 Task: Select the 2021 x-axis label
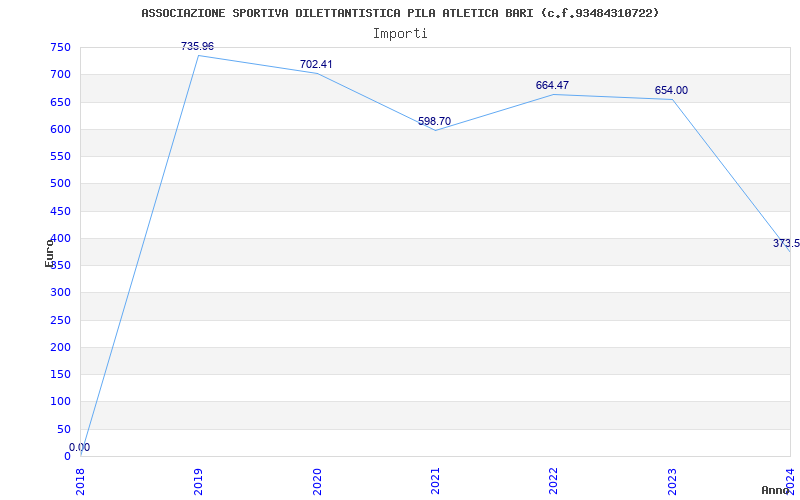pyautogui.click(x=435, y=481)
